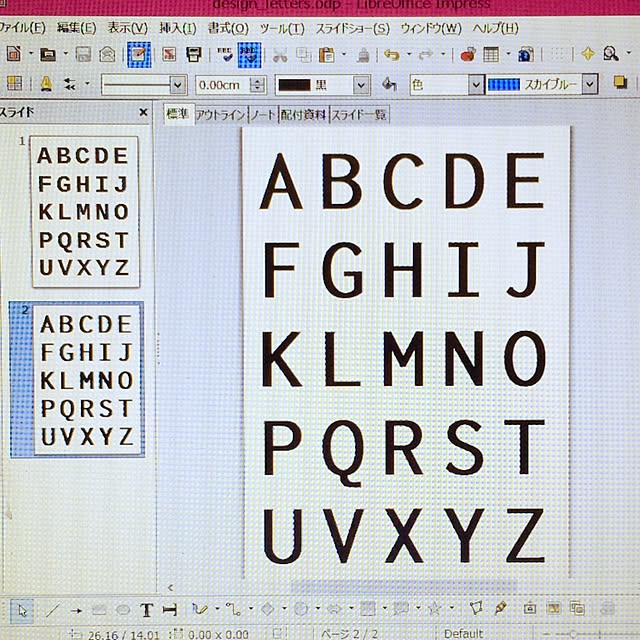Choose the Stars shapes tool
Image resolution: width=640 pixels, height=640 pixels.
click(434, 609)
